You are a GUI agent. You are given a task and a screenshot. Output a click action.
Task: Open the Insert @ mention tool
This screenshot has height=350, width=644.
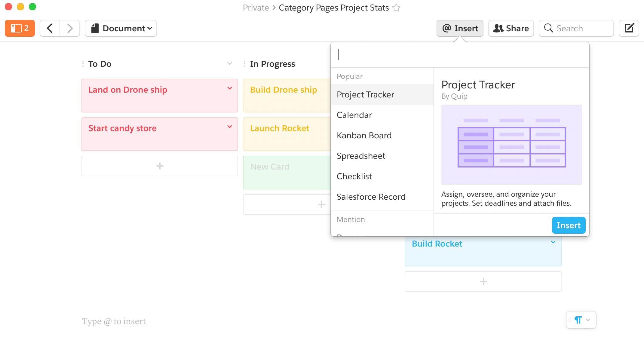pos(460,28)
